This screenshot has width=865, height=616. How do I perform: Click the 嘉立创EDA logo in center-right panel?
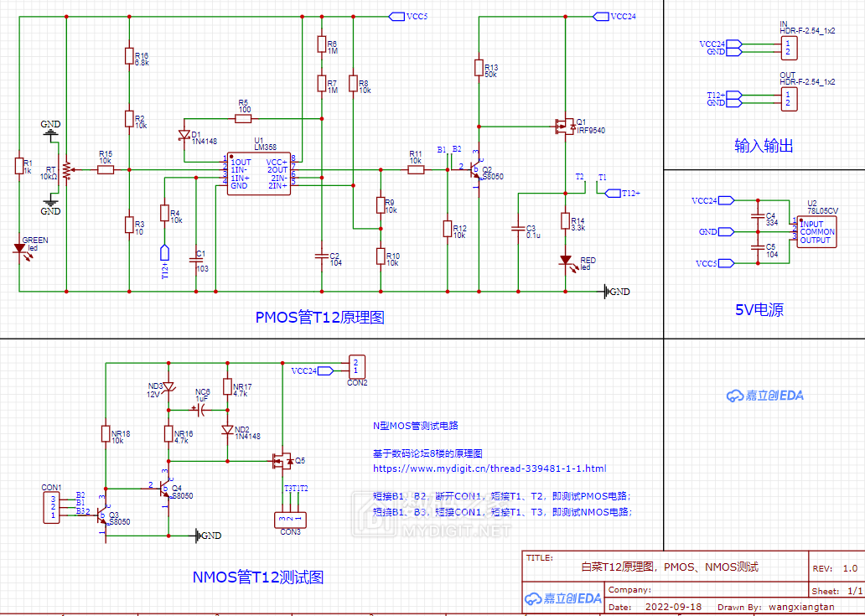point(764,395)
